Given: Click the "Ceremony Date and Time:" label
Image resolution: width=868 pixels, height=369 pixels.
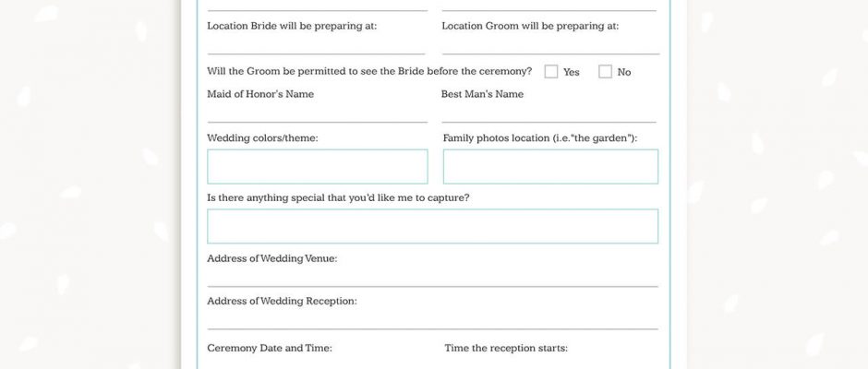Looking at the screenshot, I should click(270, 349).
